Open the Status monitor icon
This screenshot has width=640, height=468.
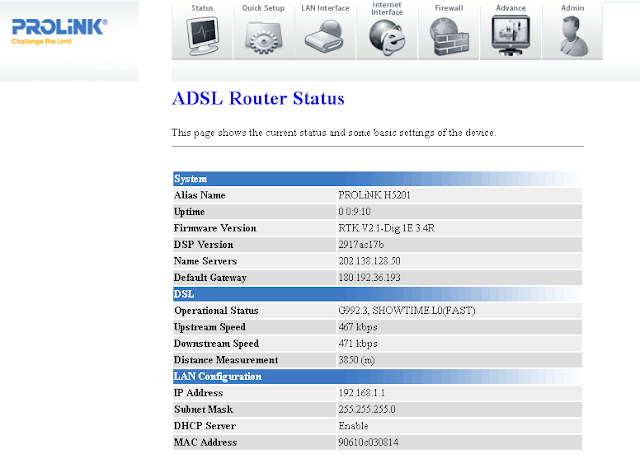(x=202, y=36)
